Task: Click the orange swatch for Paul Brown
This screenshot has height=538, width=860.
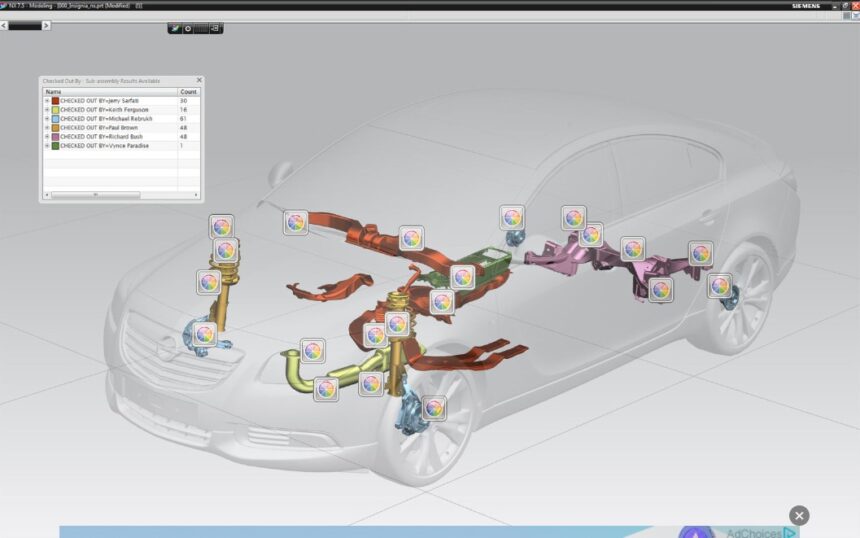Action: click(x=55, y=128)
